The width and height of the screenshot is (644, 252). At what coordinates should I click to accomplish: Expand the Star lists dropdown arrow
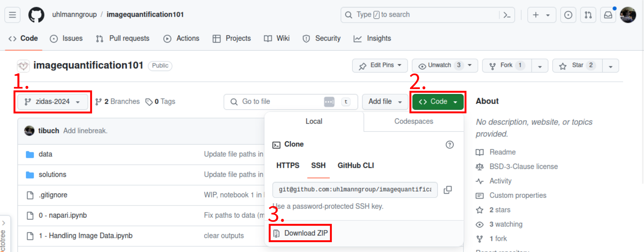click(x=611, y=66)
